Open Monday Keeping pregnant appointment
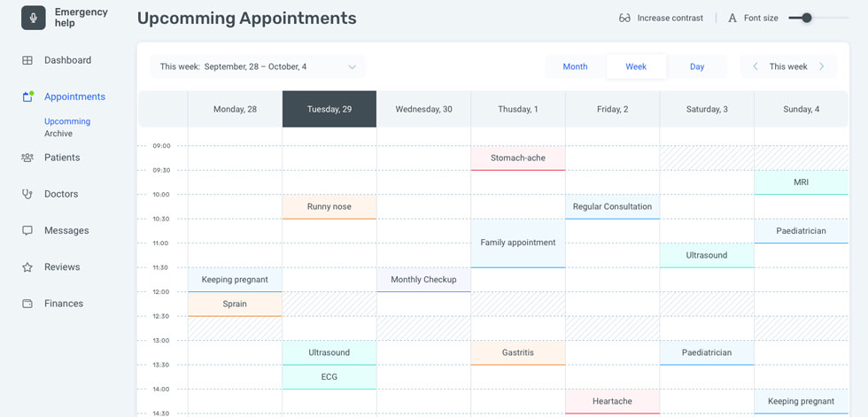Screen dimensions: 868x417 click(x=236, y=280)
